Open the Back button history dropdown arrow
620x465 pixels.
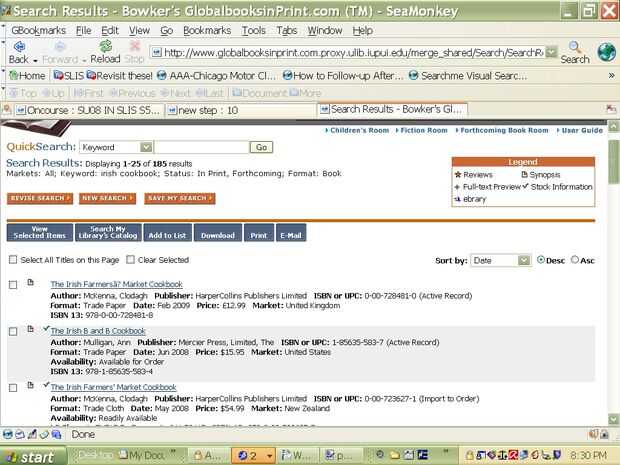pyautogui.click(x=35, y=60)
